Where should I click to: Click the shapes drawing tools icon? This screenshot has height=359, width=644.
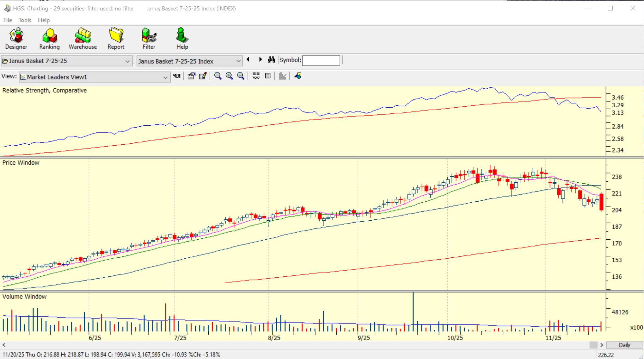tap(298, 76)
